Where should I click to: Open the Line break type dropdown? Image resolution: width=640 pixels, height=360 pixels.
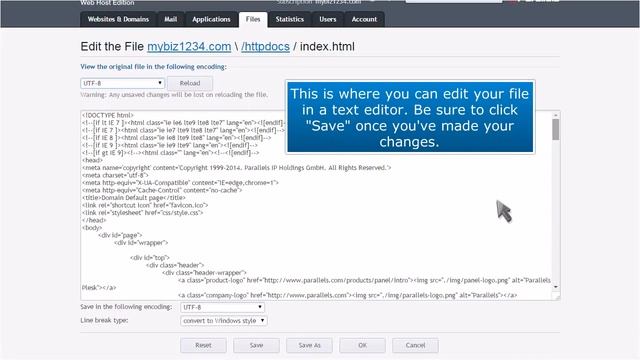[224, 321]
